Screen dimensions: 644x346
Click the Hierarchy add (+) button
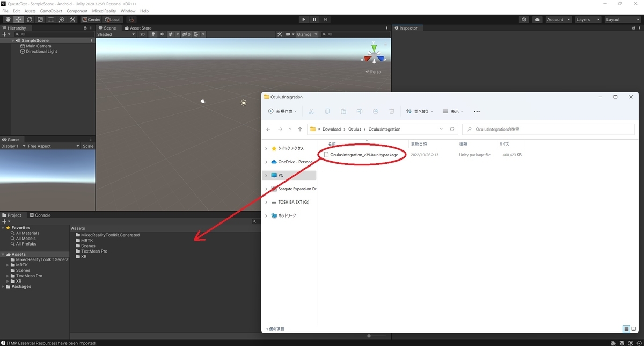point(5,34)
